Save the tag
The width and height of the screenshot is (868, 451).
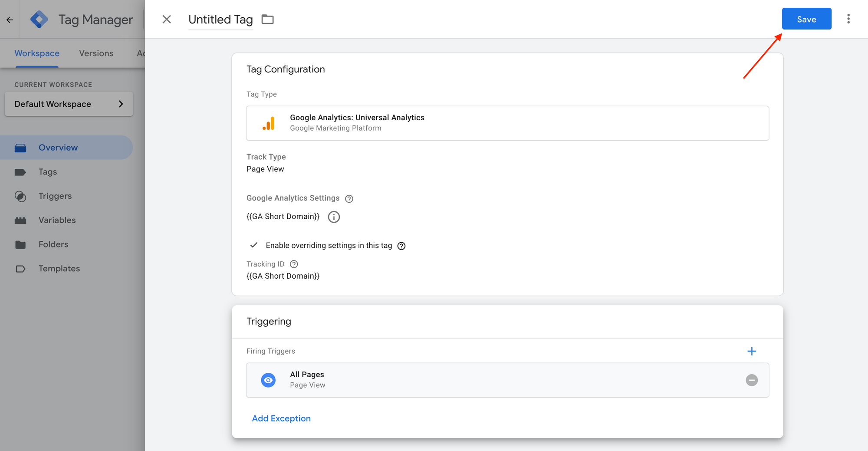pos(806,19)
